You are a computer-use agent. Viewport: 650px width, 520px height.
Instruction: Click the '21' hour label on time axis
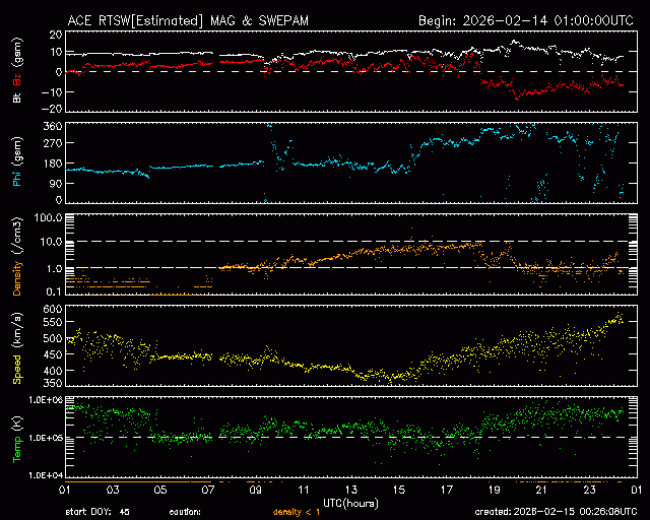[x=542, y=490]
